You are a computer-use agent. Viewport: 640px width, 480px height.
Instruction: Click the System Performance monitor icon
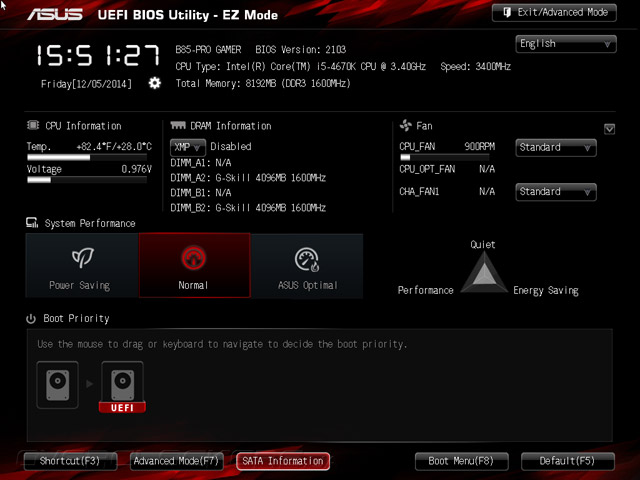click(32, 222)
